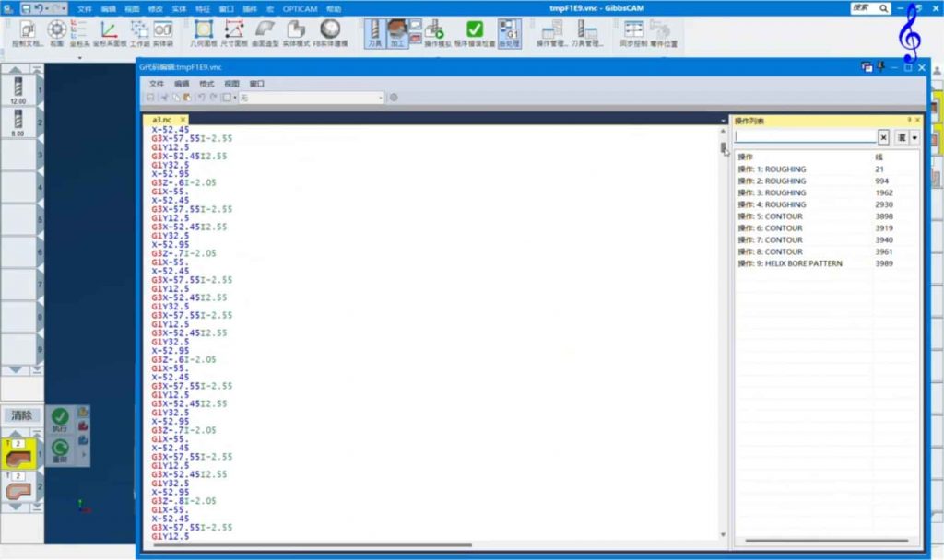Switch to the a3.nc tab
This screenshot has height=560, width=944.
tap(162, 120)
